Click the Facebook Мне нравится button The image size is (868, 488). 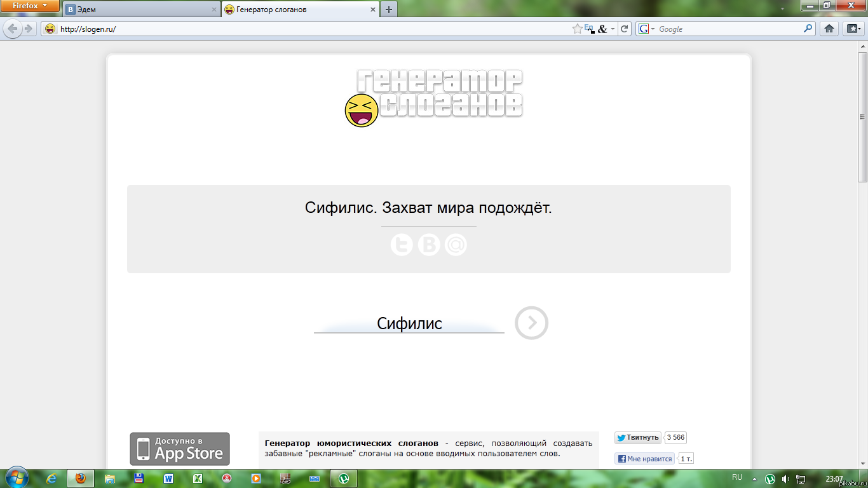[644, 459]
